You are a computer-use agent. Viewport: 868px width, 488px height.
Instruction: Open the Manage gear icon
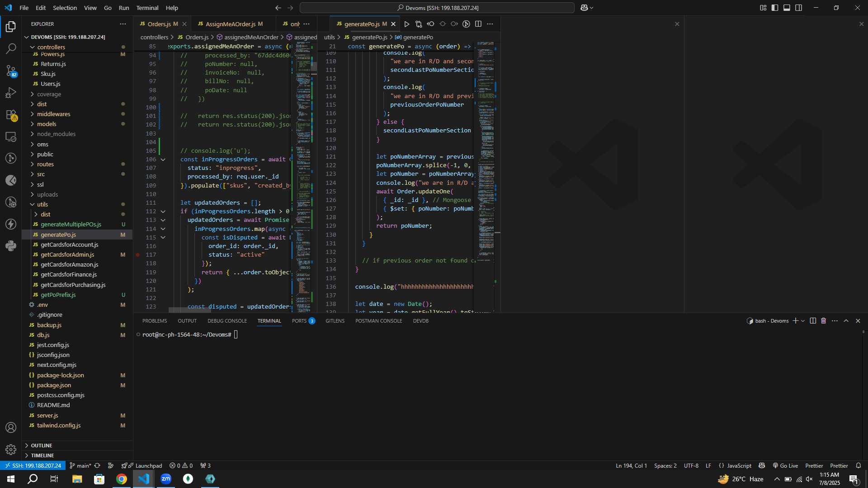pyautogui.click(x=11, y=450)
